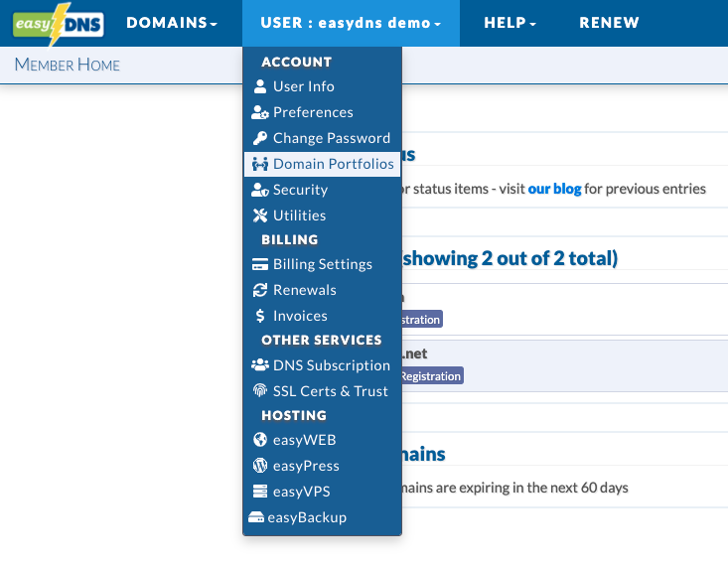Select SSL Certs & Trust
The image size is (728, 567).
coord(322,391)
